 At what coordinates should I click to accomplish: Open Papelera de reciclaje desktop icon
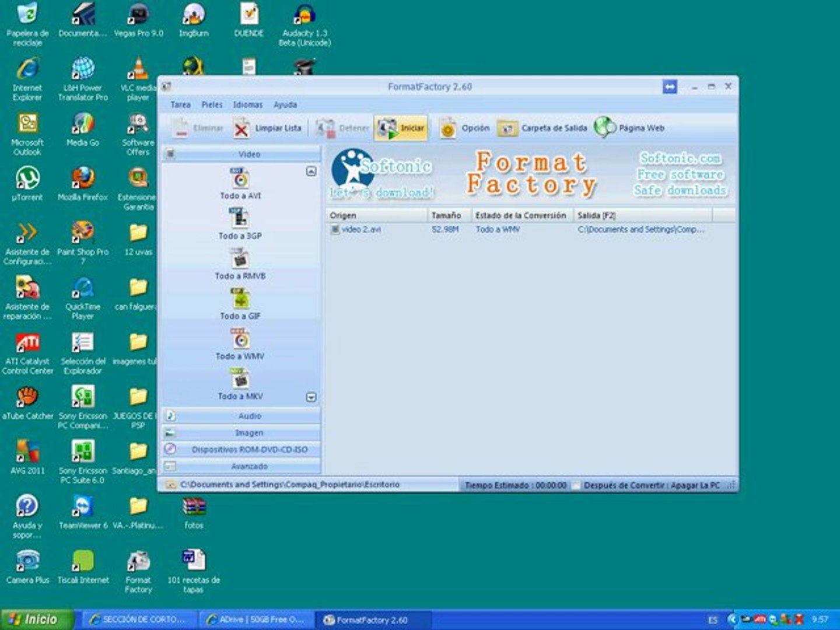[27, 23]
